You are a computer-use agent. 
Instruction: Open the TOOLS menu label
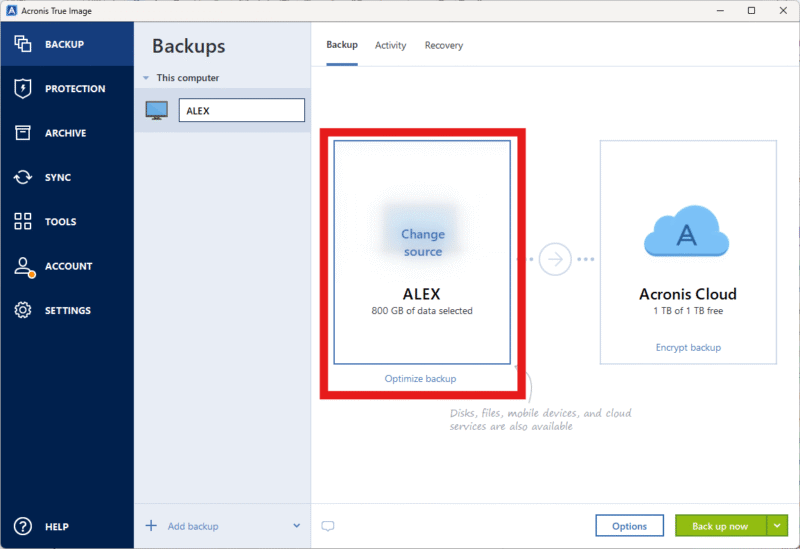pos(60,222)
